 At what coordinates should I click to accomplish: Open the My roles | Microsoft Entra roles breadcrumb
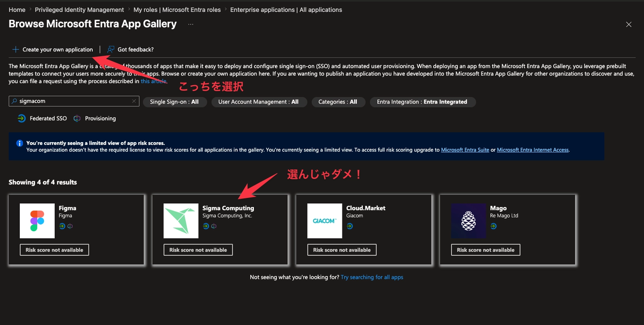pyautogui.click(x=177, y=10)
